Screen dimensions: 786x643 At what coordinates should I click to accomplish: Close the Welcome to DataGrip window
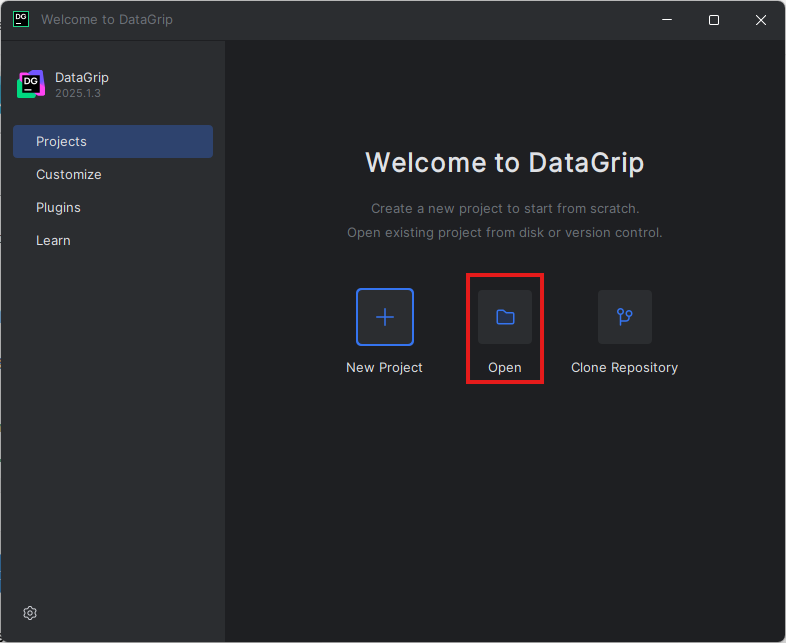click(x=760, y=20)
